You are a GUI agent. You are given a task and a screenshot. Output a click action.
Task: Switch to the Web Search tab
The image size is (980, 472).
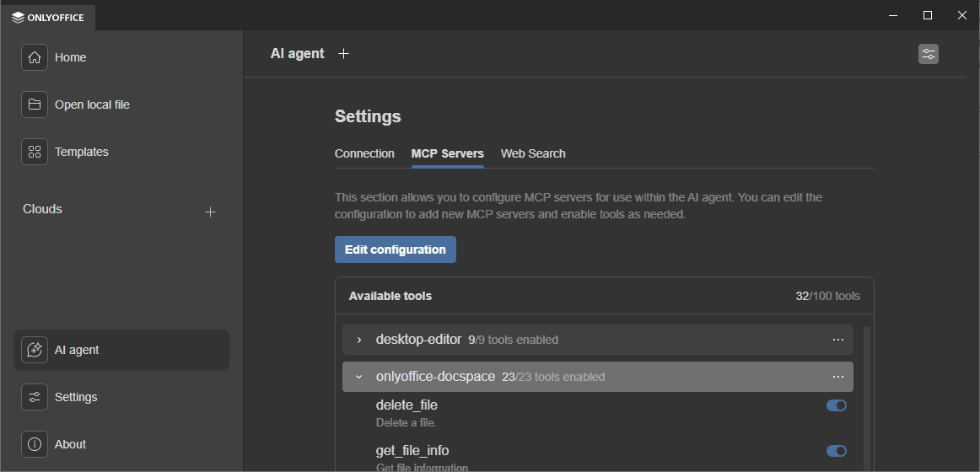pos(533,153)
